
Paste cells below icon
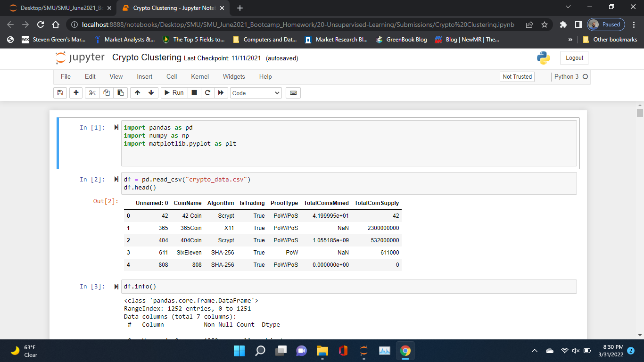121,93
